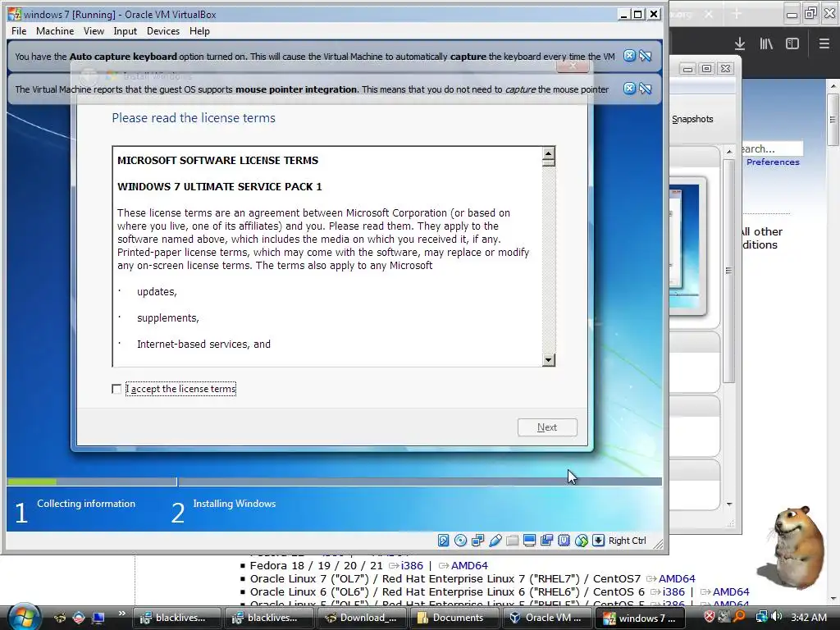Screen dimensions: 840x630
Task: Open the File menu in VirtualBox
Action: (x=19, y=31)
